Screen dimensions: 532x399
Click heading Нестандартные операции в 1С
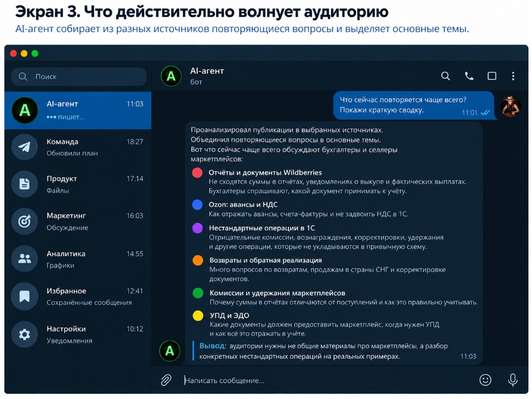(x=262, y=228)
